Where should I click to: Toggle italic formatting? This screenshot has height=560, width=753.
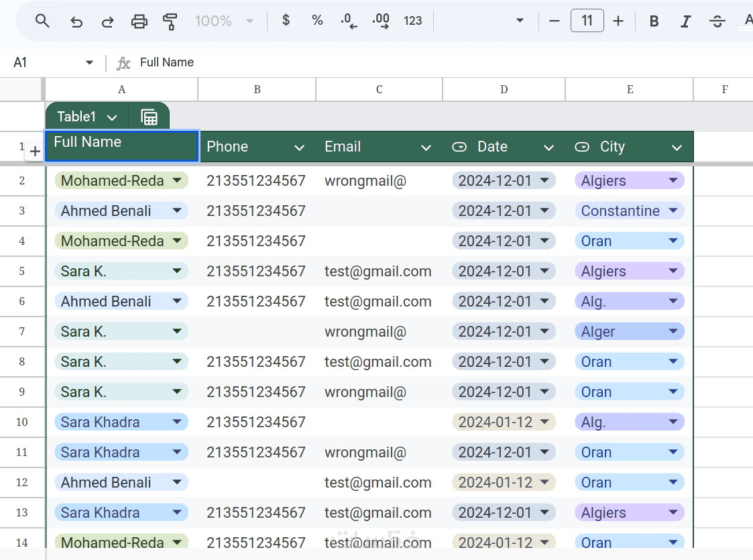coord(685,21)
